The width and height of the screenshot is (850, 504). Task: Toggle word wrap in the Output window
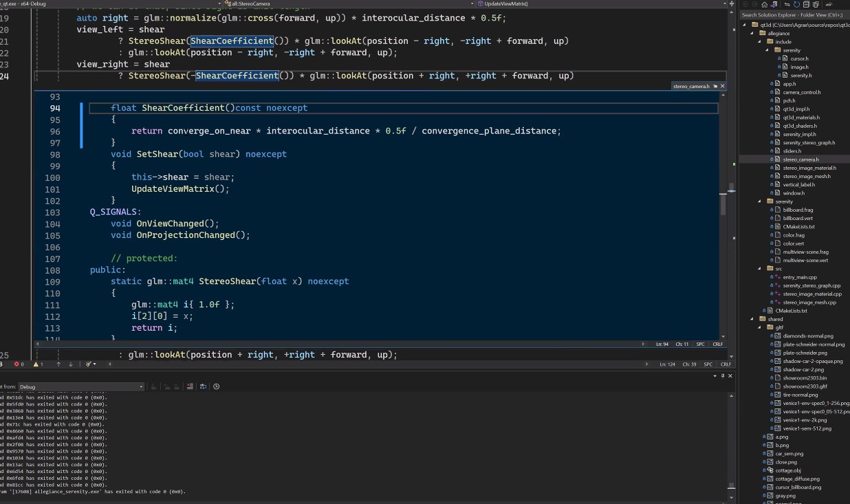pyautogui.click(x=203, y=386)
